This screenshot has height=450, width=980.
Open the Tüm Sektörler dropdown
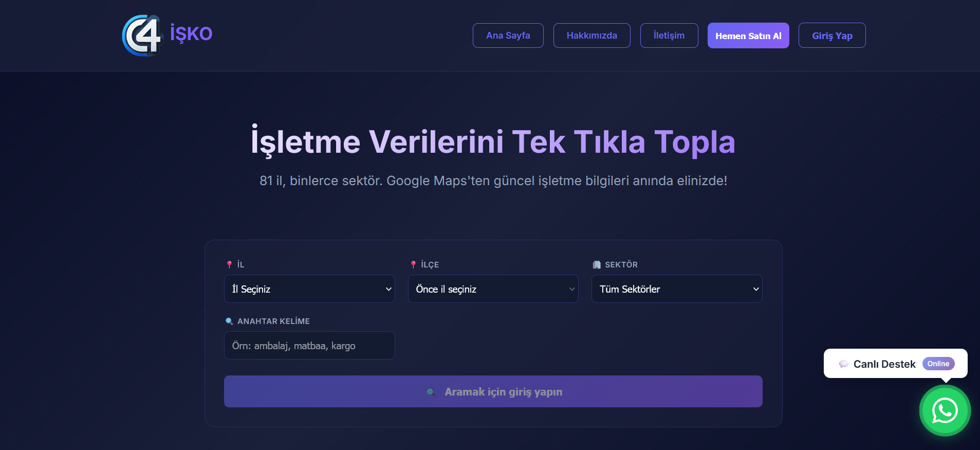[676, 289]
